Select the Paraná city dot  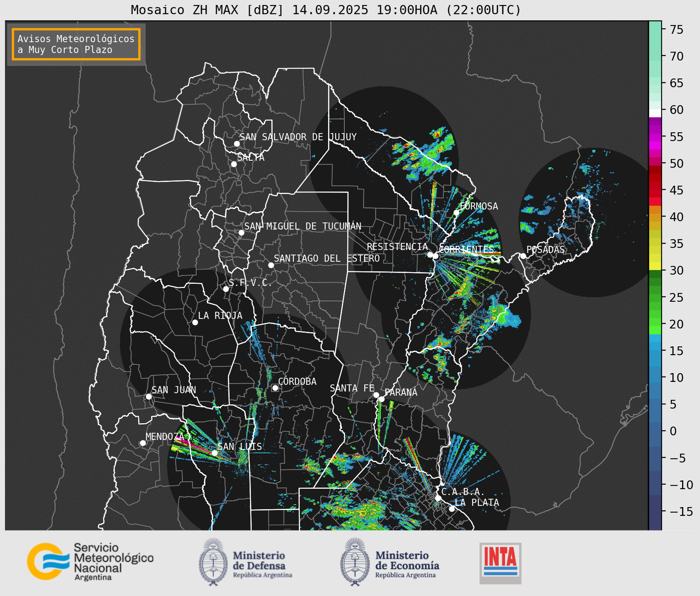(382, 399)
